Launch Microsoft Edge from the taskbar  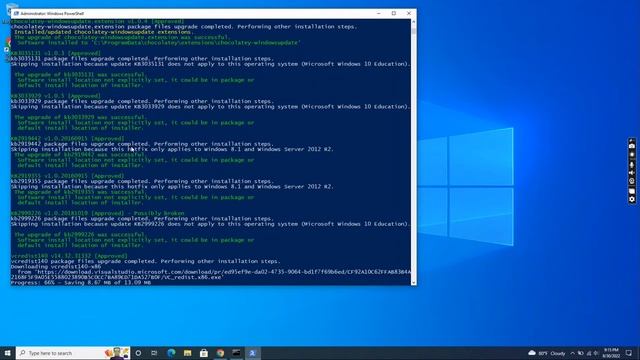pos(171,353)
